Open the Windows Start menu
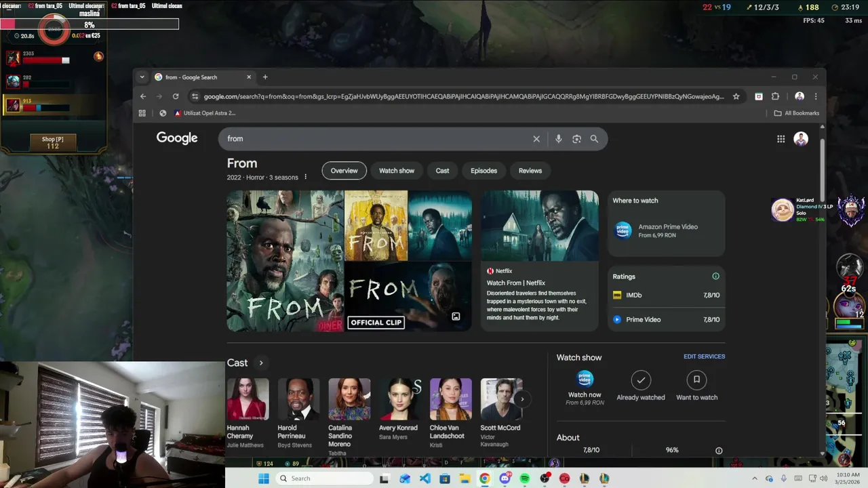 (x=264, y=479)
